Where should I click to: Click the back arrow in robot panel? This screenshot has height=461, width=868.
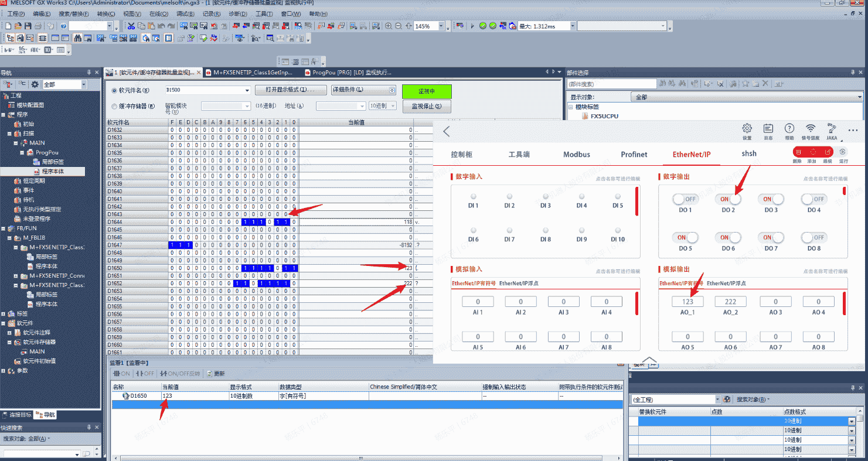click(447, 131)
